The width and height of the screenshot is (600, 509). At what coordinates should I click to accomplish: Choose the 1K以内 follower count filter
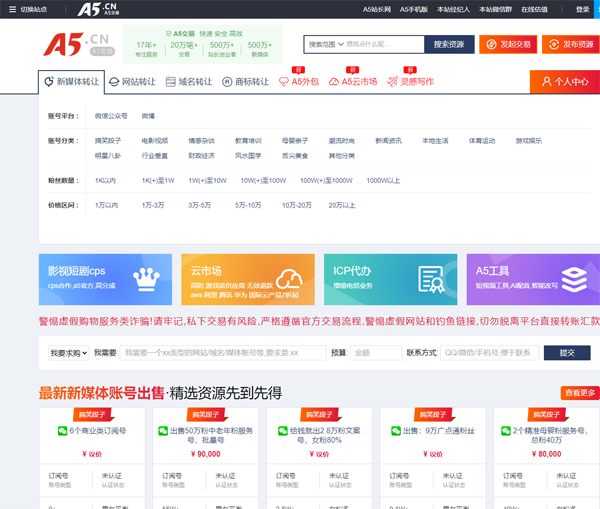coord(105,181)
